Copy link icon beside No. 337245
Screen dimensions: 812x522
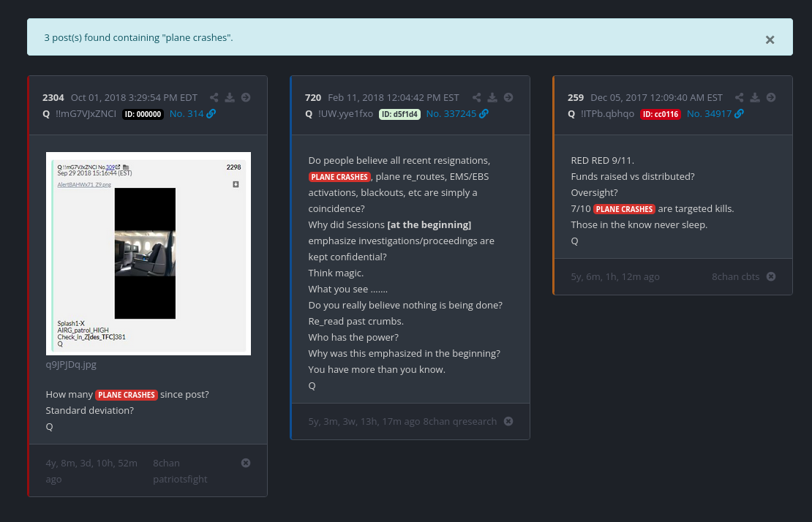(x=484, y=114)
